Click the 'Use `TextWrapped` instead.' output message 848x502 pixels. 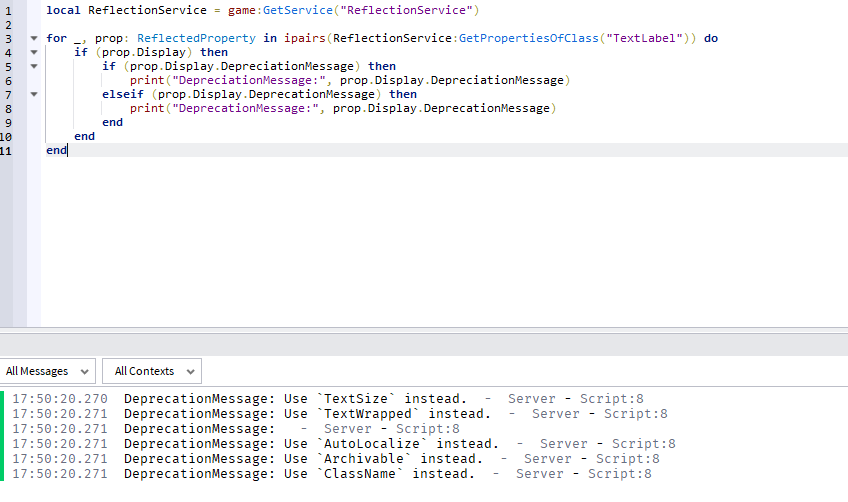pos(387,414)
